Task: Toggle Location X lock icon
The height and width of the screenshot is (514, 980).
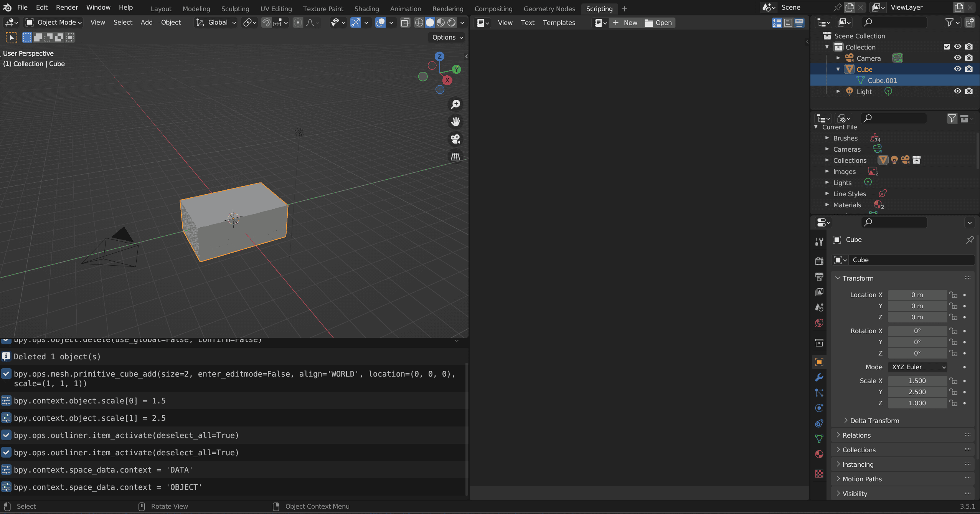Action: pos(954,295)
